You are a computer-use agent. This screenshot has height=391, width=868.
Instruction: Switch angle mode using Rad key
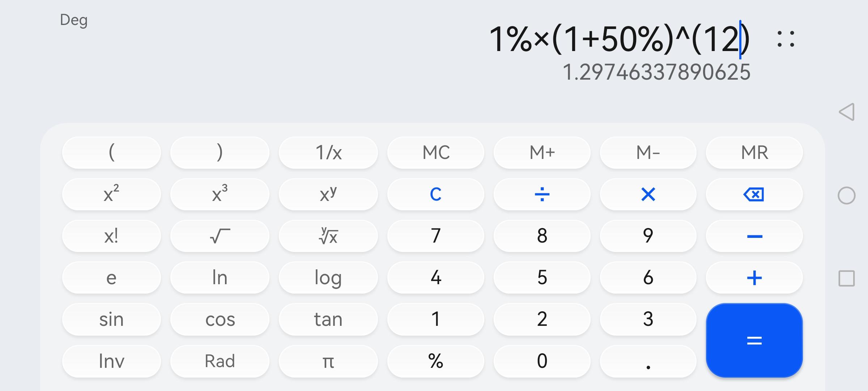(x=220, y=361)
